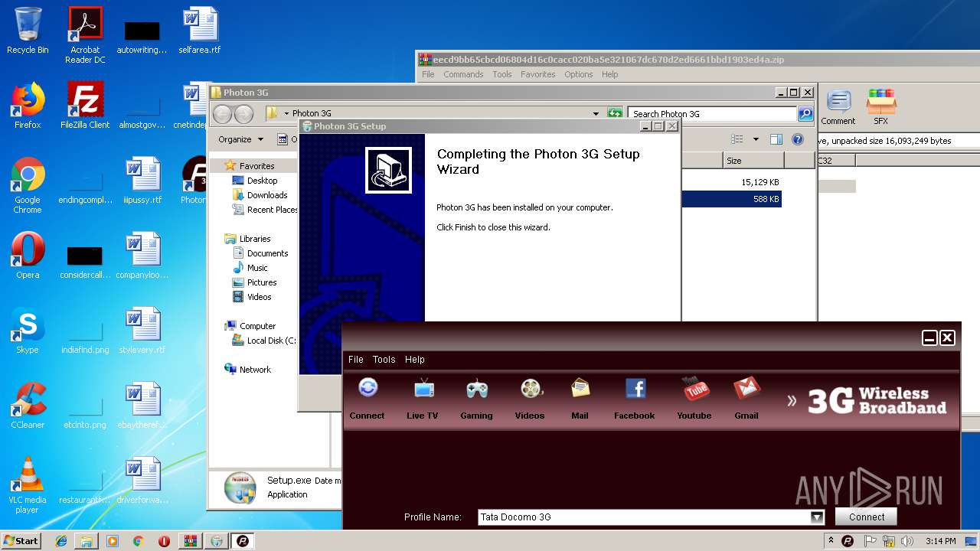The height and width of the screenshot is (551, 980).
Task: Open Chrome taskbar icon
Action: coord(138,541)
